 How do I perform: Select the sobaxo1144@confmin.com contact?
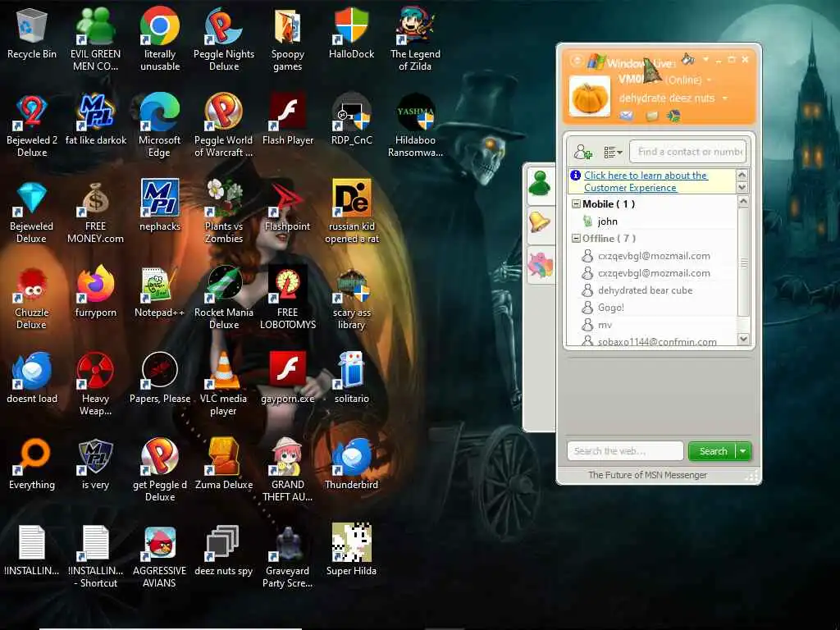click(x=657, y=341)
